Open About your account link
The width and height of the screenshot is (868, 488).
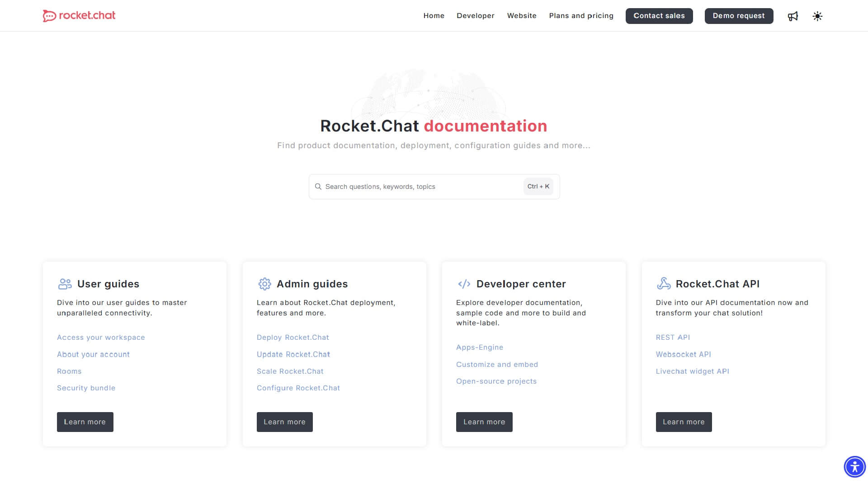tap(93, 355)
